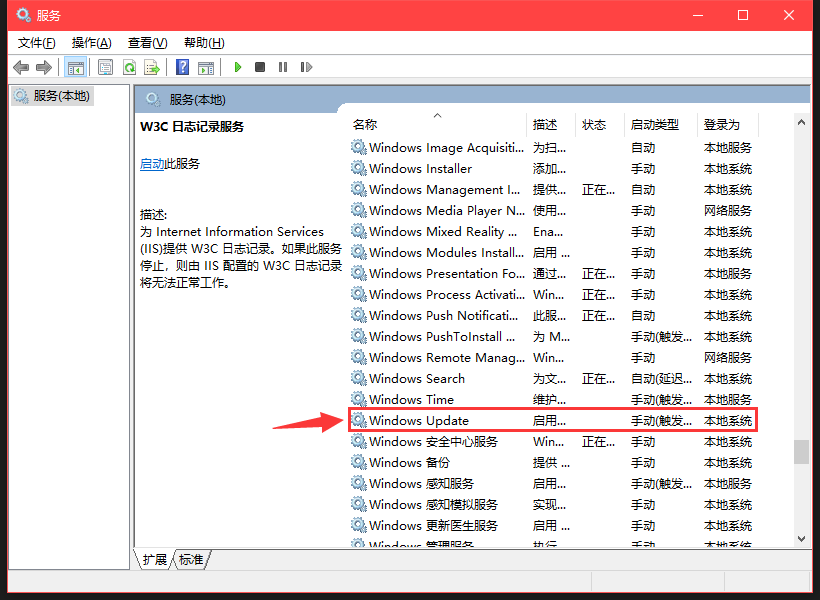Click the Restart Service icon

pos(306,67)
